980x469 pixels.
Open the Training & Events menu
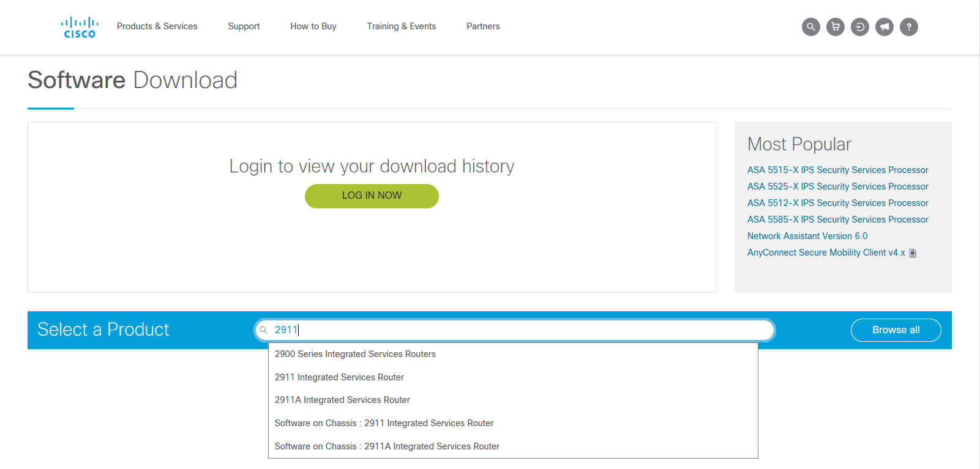point(401,26)
